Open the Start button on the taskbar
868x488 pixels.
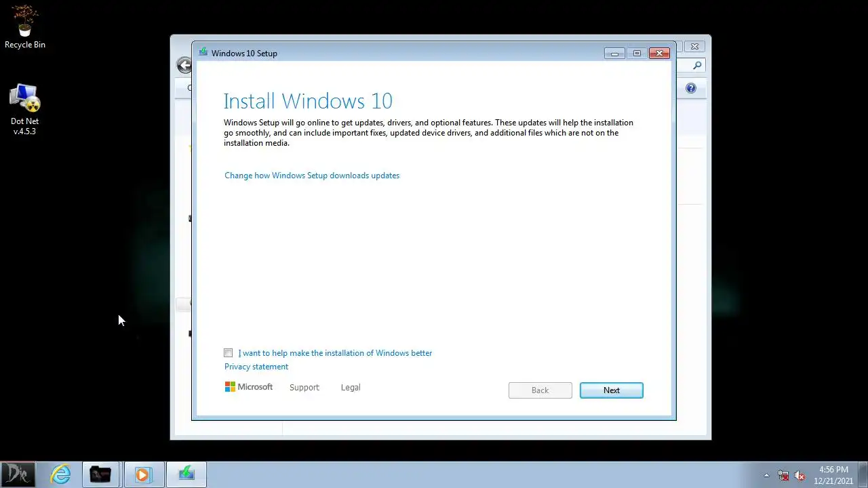click(18, 474)
